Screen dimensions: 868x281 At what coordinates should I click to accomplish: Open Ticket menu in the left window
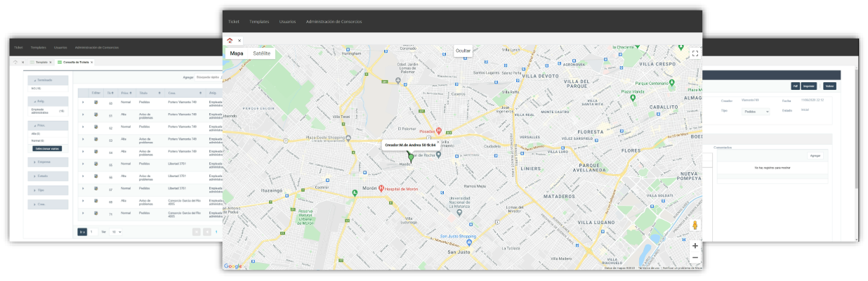(18, 48)
